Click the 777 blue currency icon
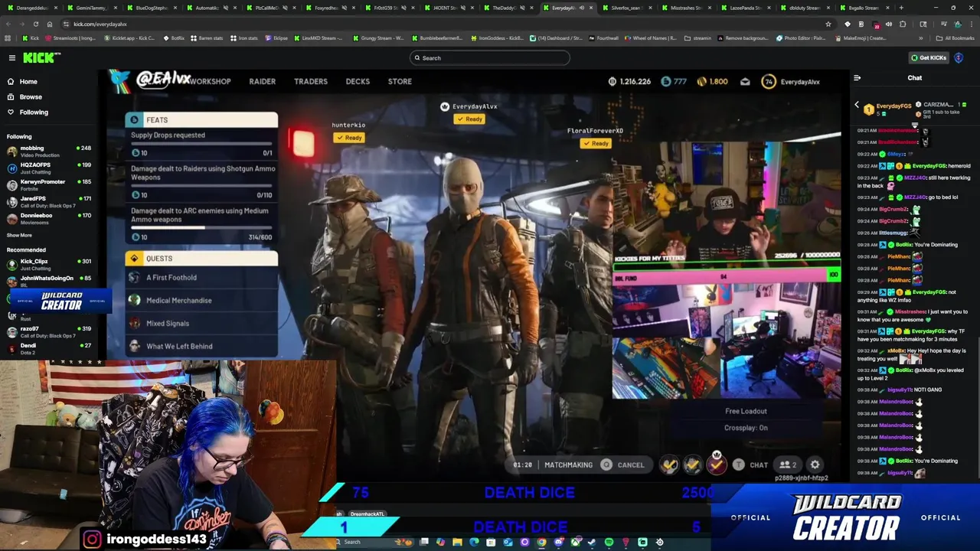Screen dimensions: 980x551 (x=665, y=82)
